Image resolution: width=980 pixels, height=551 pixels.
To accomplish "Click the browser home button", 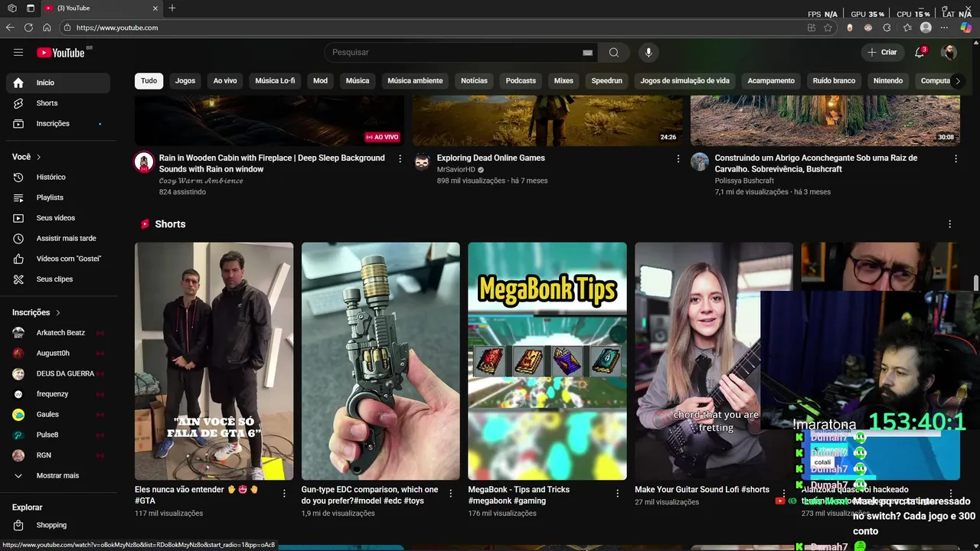I will coord(47,28).
